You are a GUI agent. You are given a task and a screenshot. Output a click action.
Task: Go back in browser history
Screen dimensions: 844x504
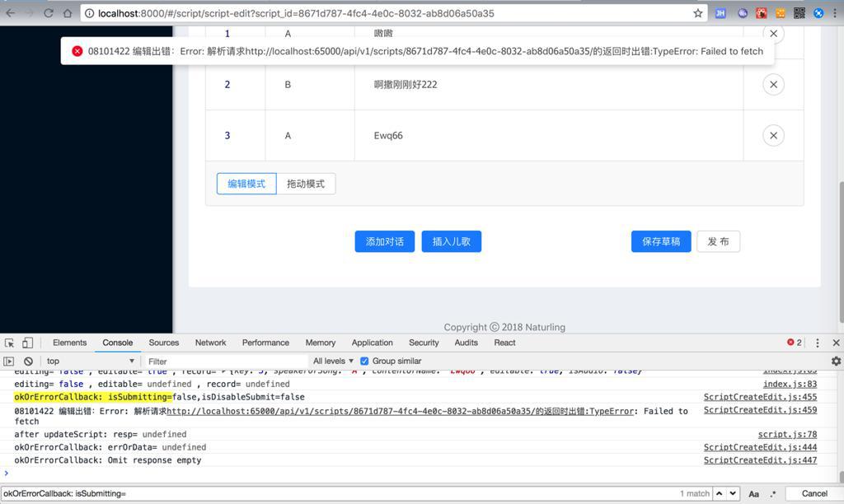[x=11, y=13]
